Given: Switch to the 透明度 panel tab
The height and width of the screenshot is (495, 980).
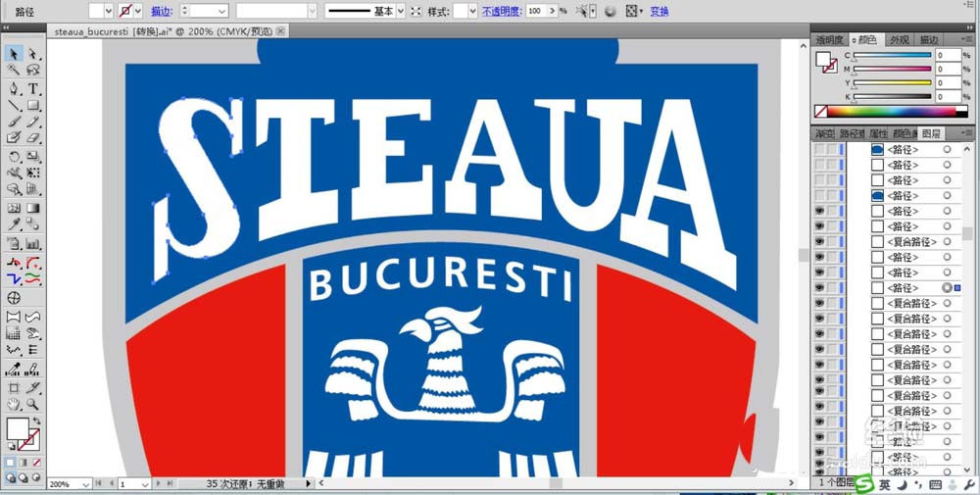Looking at the screenshot, I should click(x=829, y=39).
